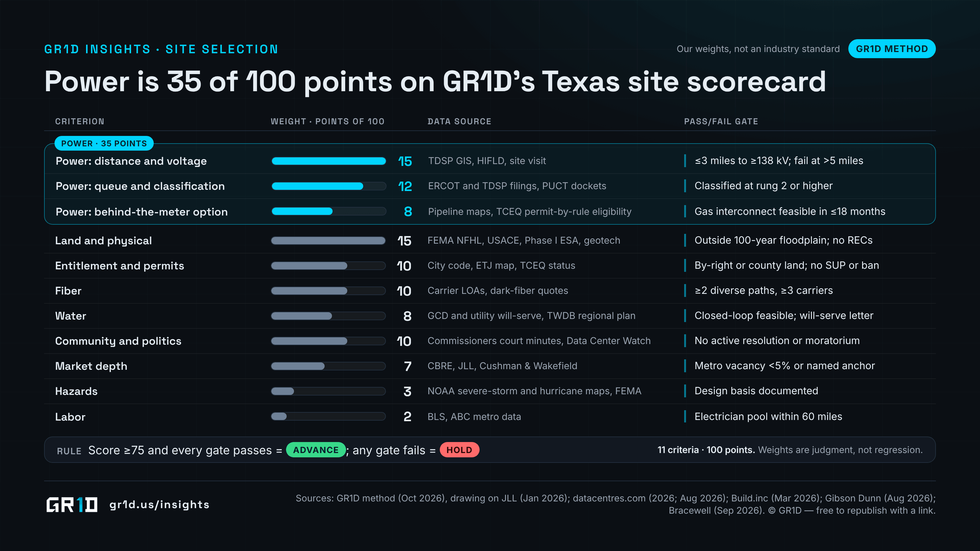Select 'Power: behind-the-meter option' label
Viewport: 980px width, 551px height.
coord(141,212)
